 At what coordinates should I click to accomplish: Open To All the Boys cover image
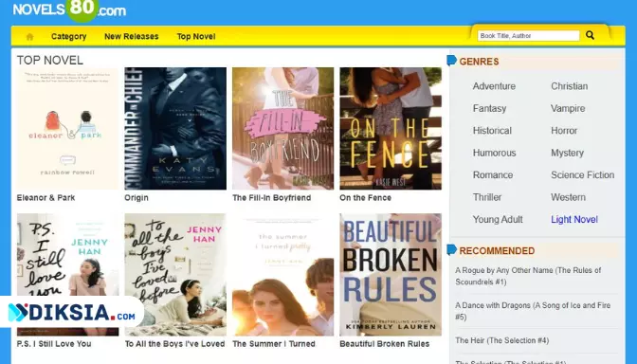pos(175,275)
